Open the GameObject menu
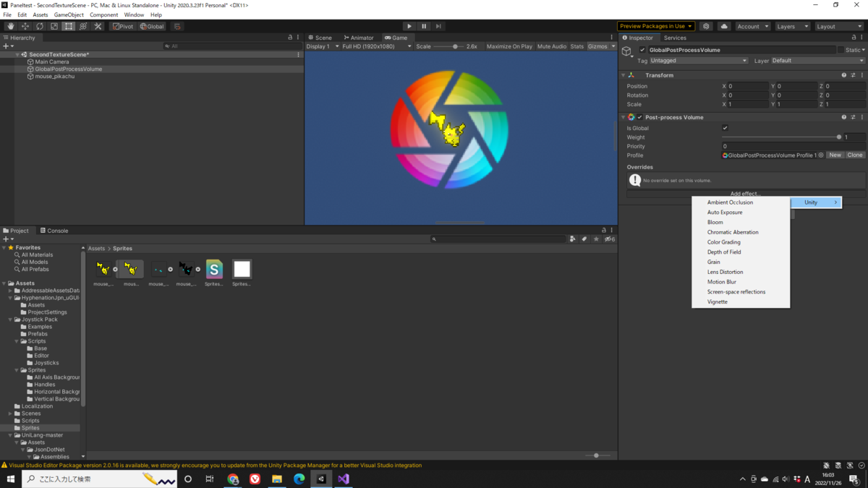Viewport: 868px width, 488px height. point(69,14)
